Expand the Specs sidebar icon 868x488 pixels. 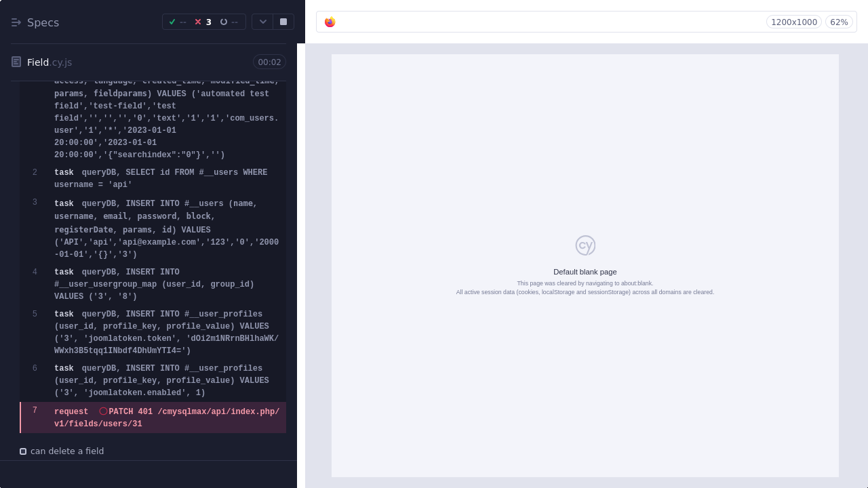click(16, 22)
